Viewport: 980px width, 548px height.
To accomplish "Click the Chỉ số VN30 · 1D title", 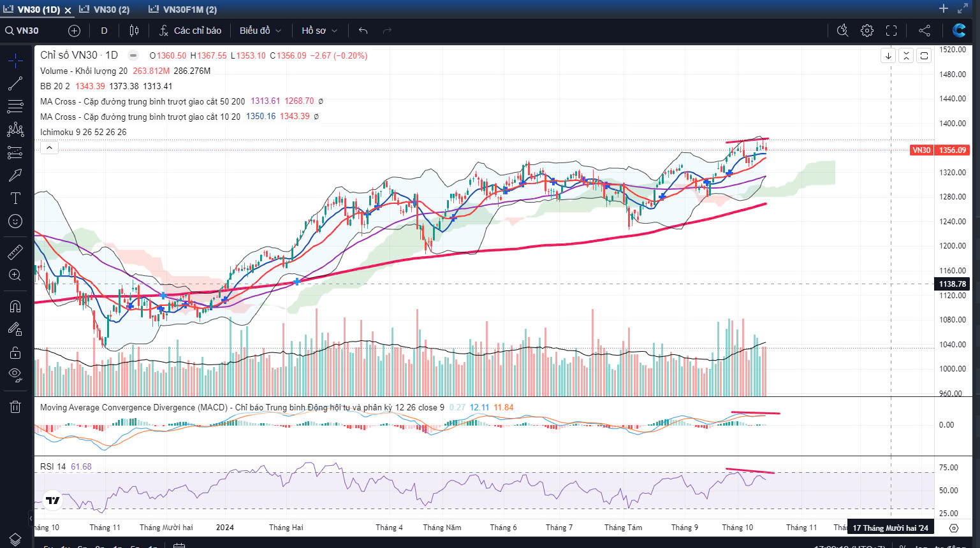I will point(79,55).
